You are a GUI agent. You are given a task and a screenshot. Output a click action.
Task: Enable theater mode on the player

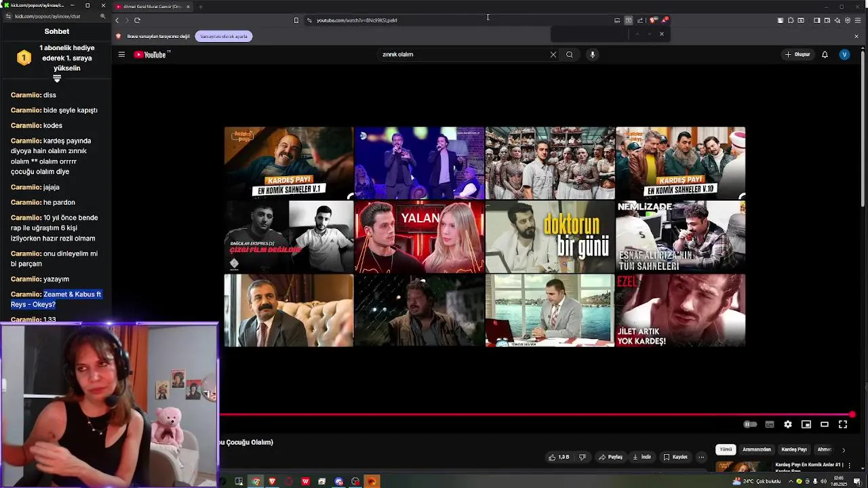coord(825,424)
